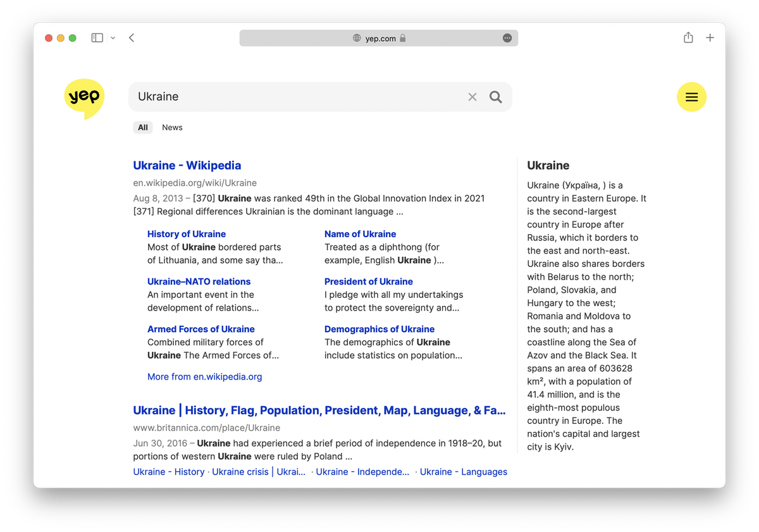Select the All tab
The width and height of the screenshot is (759, 532).
143,127
